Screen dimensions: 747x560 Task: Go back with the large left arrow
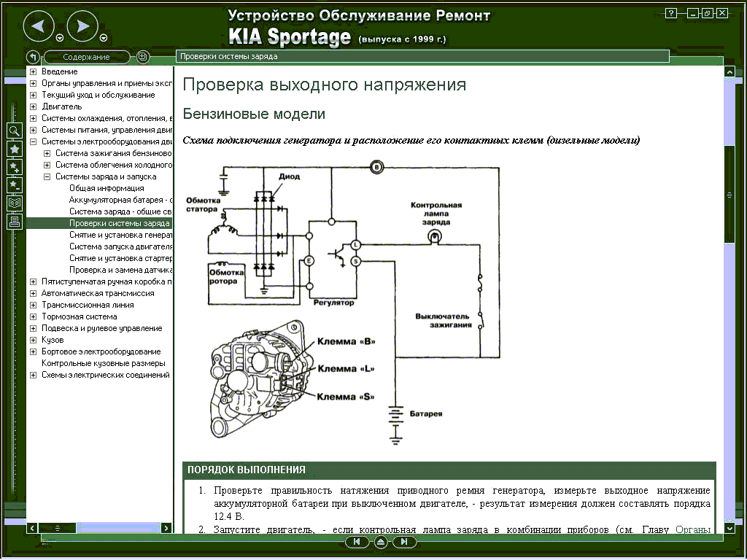click(x=39, y=26)
